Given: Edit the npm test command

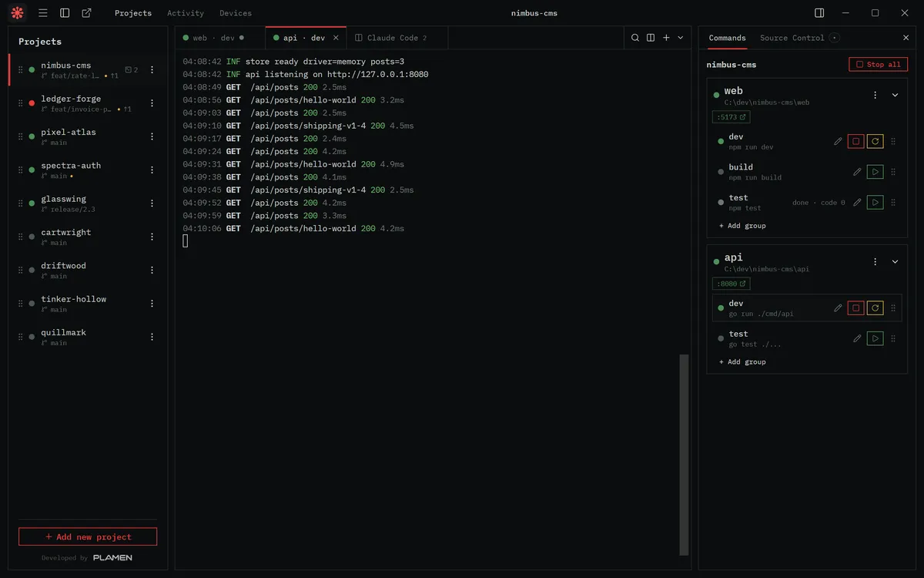Looking at the screenshot, I should point(857,203).
